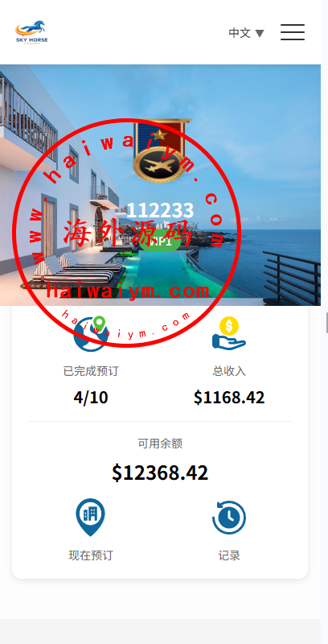The width and height of the screenshot is (328, 644).
Task: Click the airplane medal badge
Action: (160, 151)
